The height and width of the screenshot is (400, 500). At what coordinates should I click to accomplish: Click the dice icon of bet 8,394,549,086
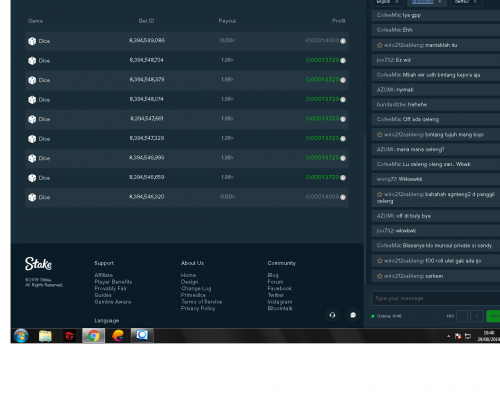(32, 41)
